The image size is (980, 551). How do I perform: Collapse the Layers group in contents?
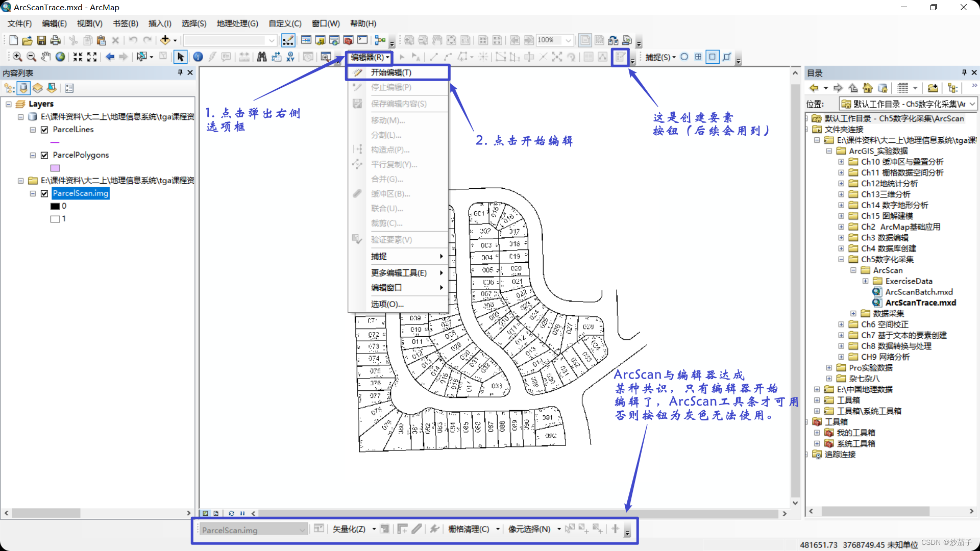click(9, 104)
